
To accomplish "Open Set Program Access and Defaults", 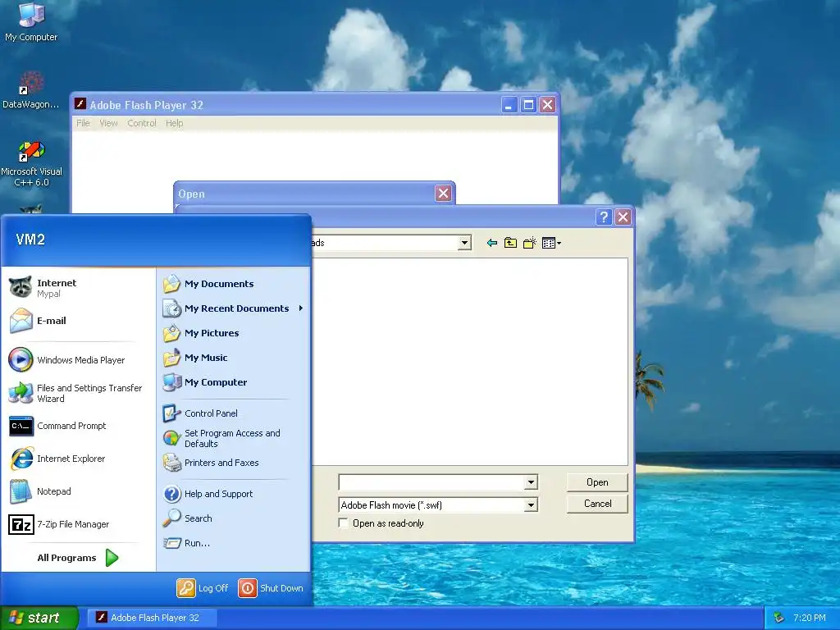I will coord(234,438).
